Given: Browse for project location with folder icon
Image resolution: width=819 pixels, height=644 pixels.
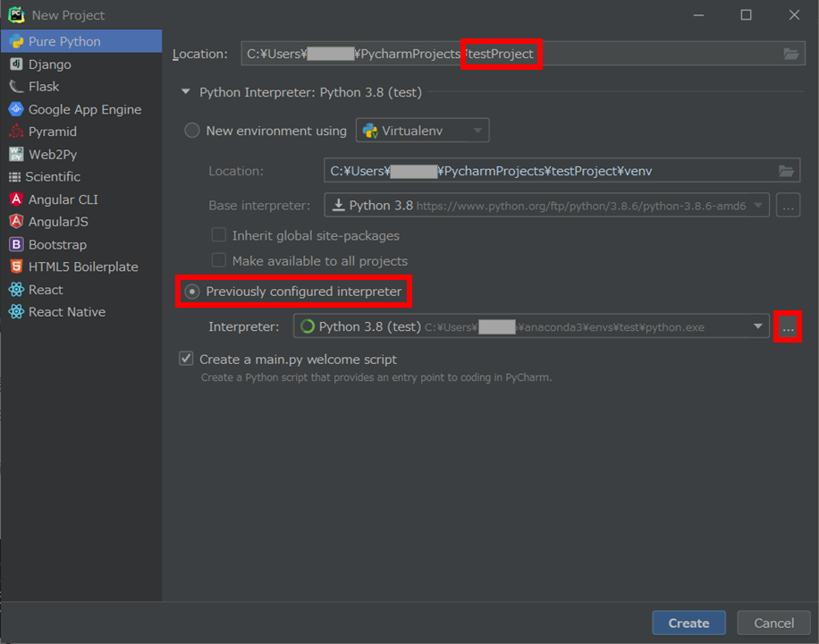Looking at the screenshot, I should (x=790, y=54).
